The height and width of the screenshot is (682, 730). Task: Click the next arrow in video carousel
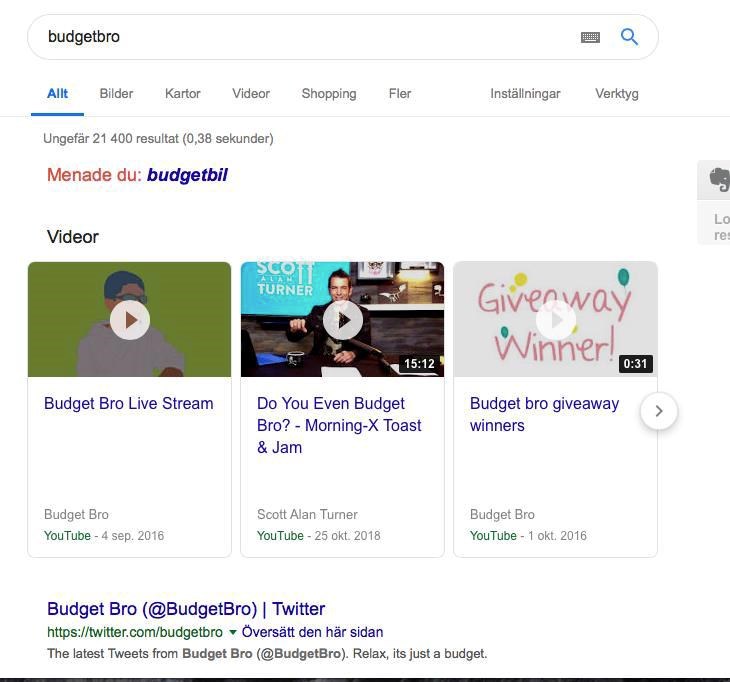coord(658,411)
